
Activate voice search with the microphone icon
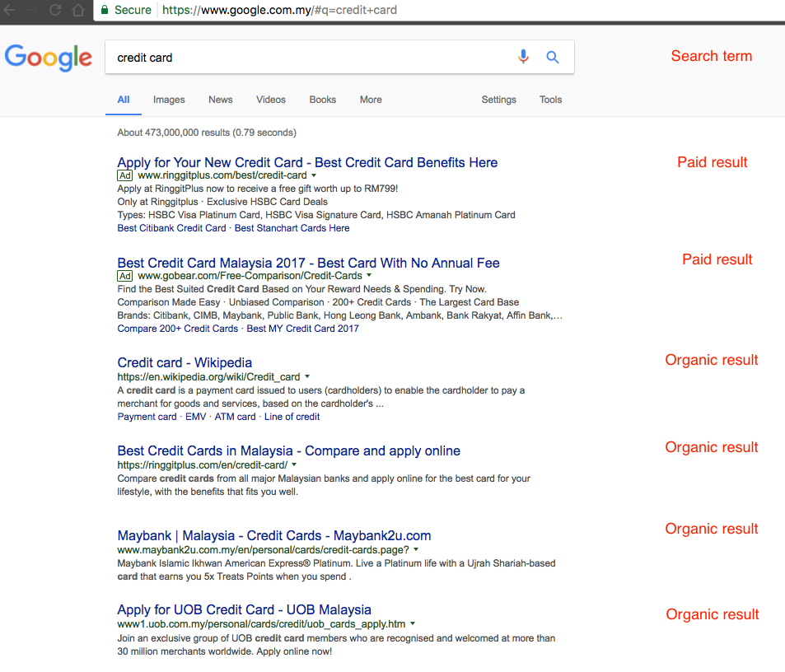coord(523,57)
